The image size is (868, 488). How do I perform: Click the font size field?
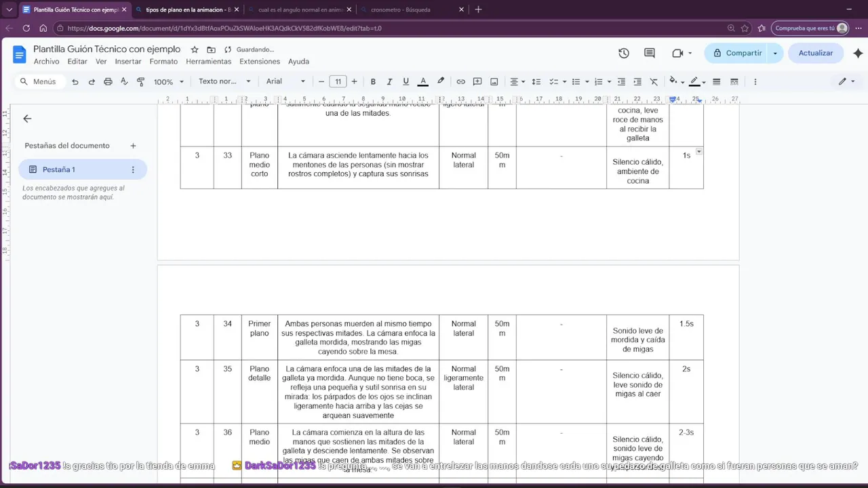pos(338,81)
